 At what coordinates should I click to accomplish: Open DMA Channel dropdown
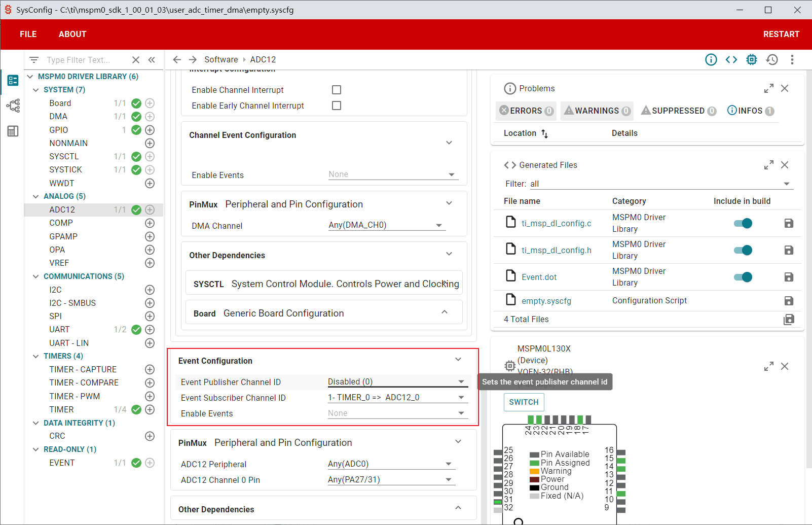(x=386, y=225)
